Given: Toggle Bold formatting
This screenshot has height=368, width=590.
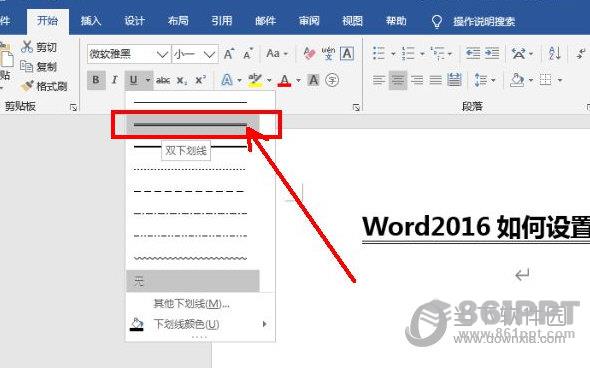Looking at the screenshot, I should click(96, 80).
